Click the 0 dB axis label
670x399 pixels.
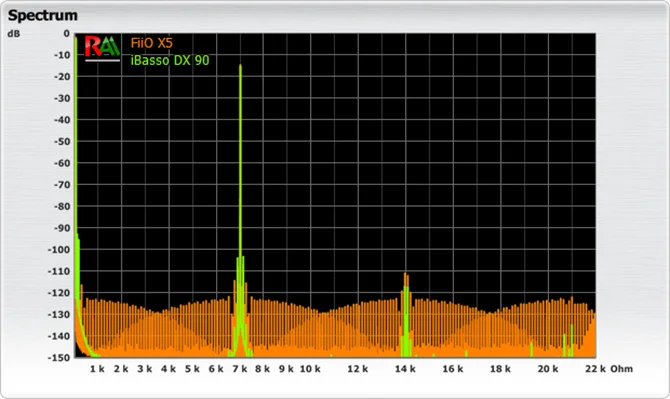66,33
